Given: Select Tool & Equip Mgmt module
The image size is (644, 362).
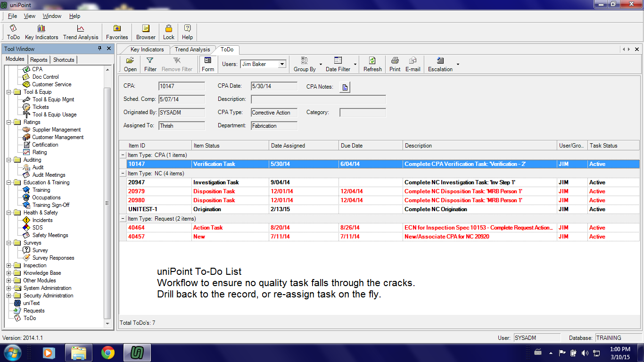Looking at the screenshot, I should coord(53,99).
